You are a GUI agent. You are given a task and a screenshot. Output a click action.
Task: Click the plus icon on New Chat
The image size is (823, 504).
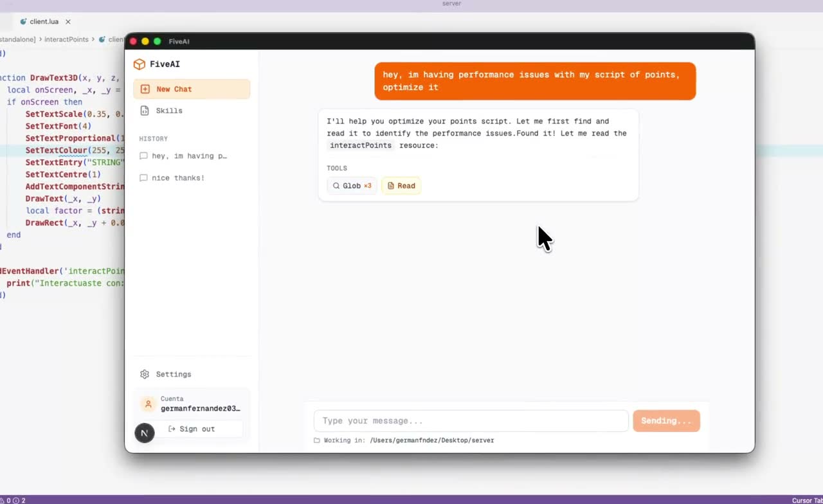pos(145,89)
